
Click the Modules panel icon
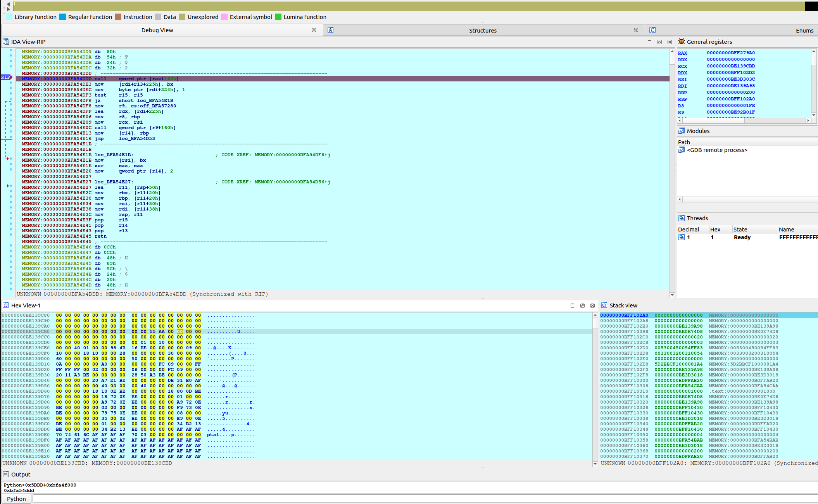click(x=682, y=131)
